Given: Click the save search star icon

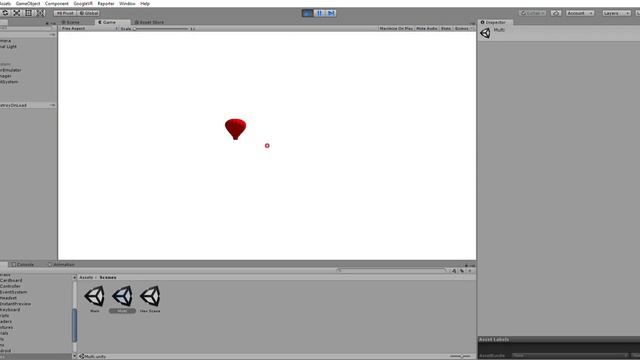Looking at the screenshot, I should pos(470,271).
